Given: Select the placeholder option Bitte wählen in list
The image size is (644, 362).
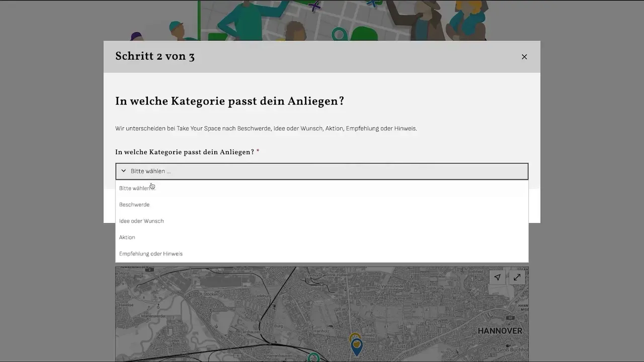Looking at the screenshot, I should [x=322, y=188].
